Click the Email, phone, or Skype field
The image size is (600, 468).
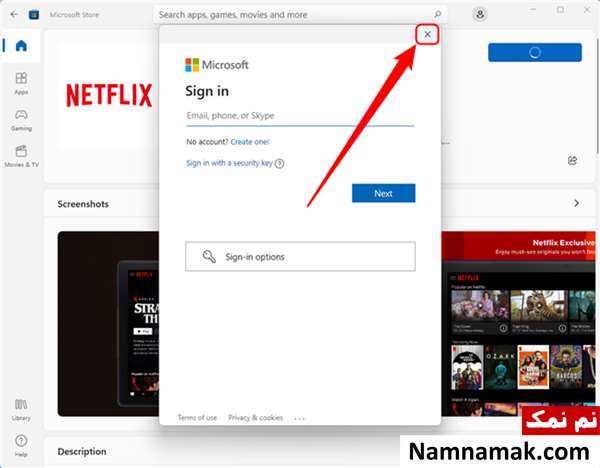click(300, 116)
